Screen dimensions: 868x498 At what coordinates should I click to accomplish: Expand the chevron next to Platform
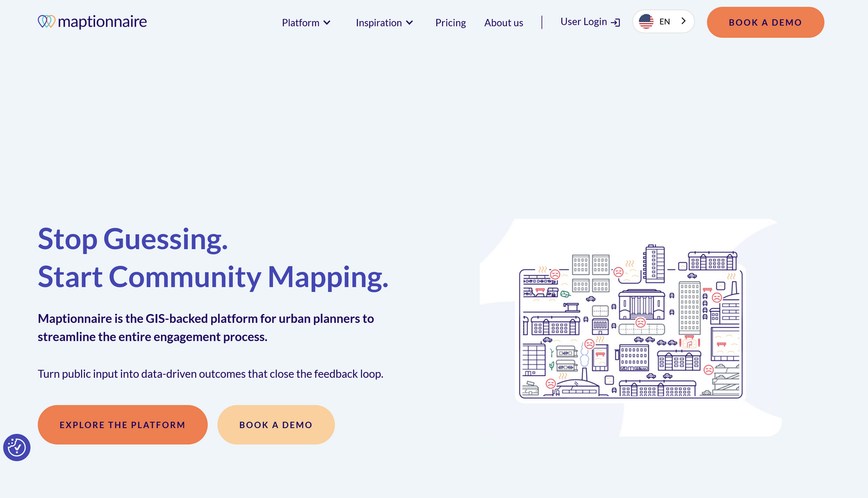pyautogui.click(x=327, y=23)
